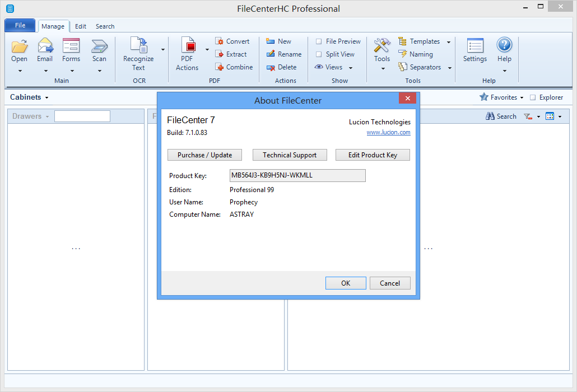Screen dimensions: 577x392
Task: Click the Help question mark icon
Action: (x=504, y=45)
